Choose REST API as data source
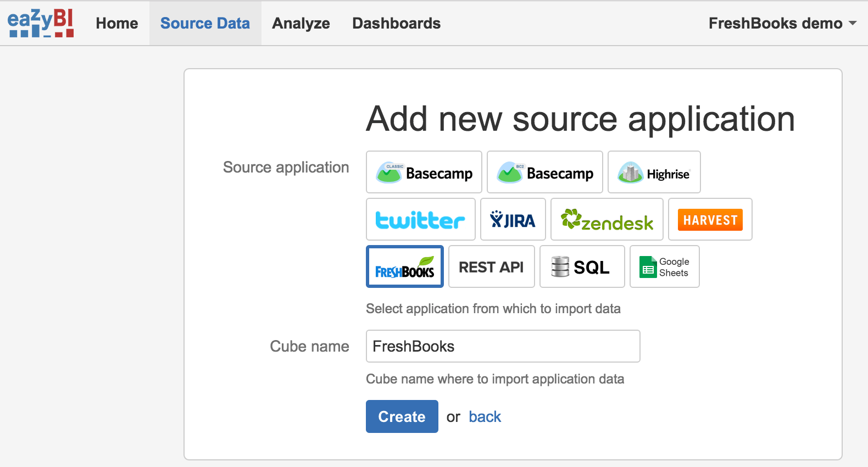This screenshot has width=868, height=467. [491, 267]
